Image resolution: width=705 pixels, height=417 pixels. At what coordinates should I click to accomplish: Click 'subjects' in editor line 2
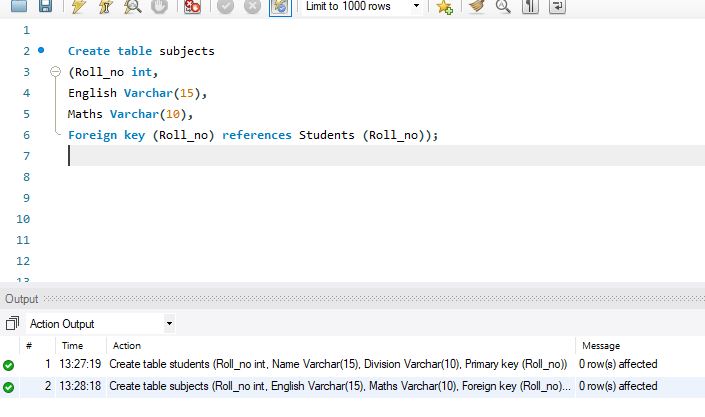tap(187, 51)
